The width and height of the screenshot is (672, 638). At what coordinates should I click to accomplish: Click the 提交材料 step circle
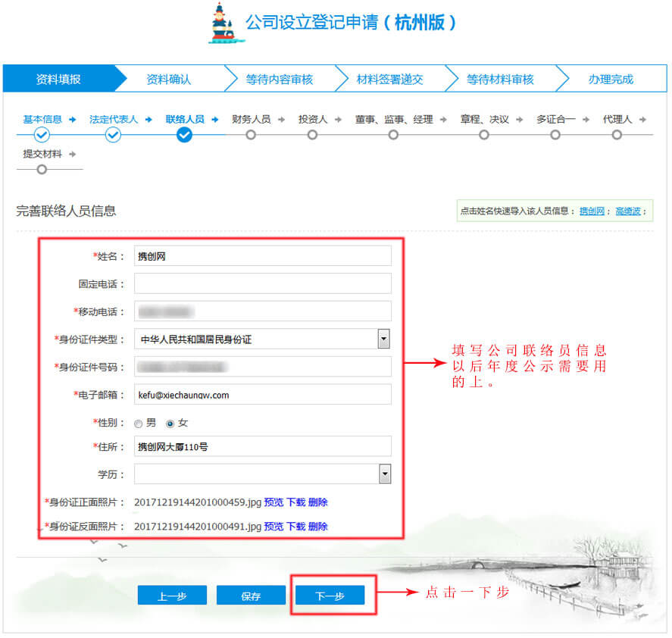pyautogui.click(x=42, y=170)
